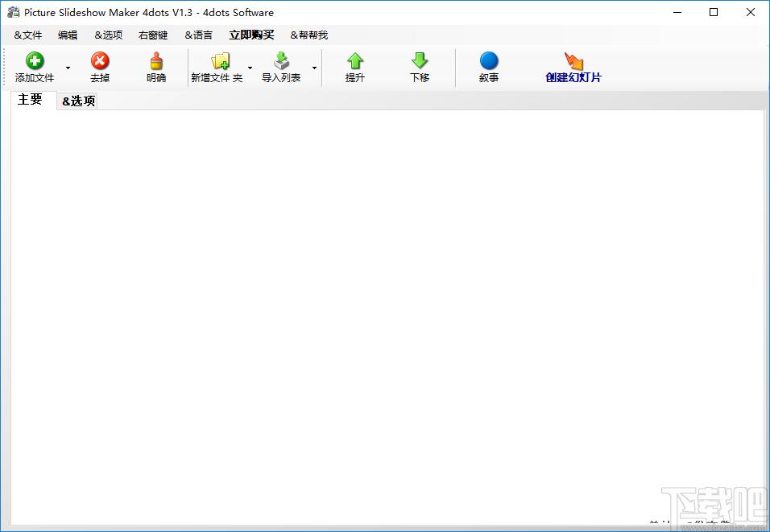Click the red 去掉 remove icon
The height and width of the screenshot is (532, 770).
(x=100, y=61)
